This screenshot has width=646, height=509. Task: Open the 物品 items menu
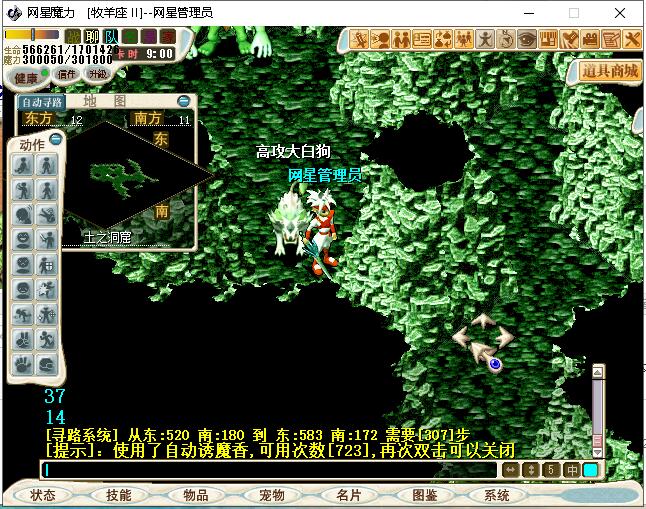195,495
